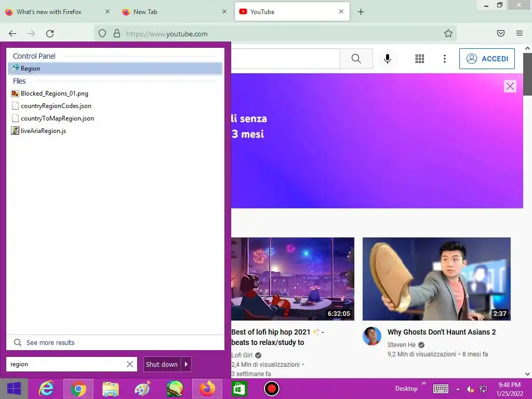The height and width of the screenshot is (399, 532).
Task: Click the Desktop toolbar label
Action: coord(406,389)
